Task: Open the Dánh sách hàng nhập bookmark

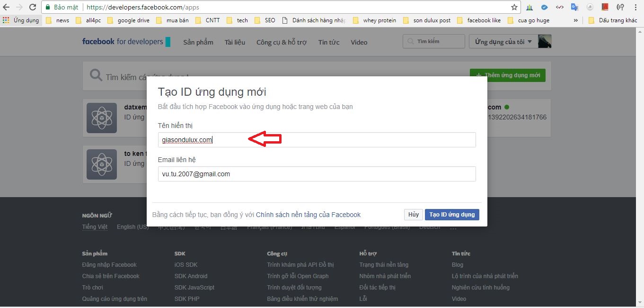Action: coord(314,20)
